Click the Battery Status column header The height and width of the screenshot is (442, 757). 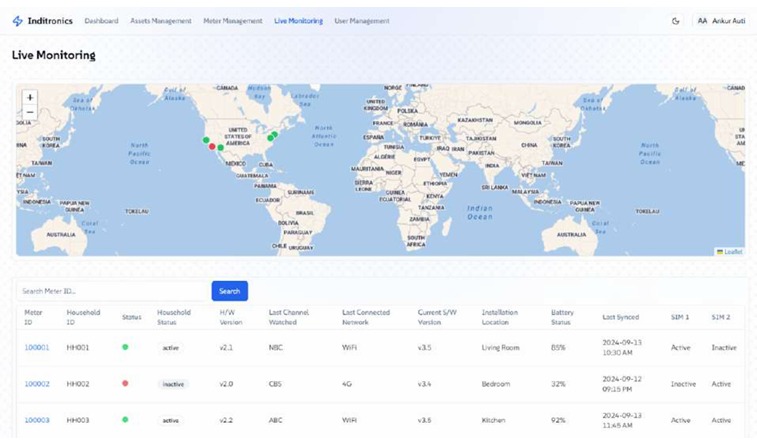562,317
